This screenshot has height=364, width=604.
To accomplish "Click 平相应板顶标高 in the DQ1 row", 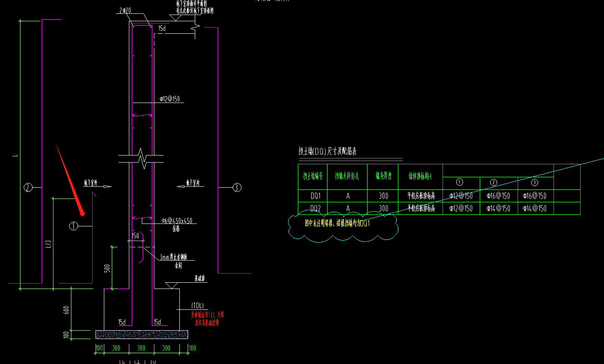I will coord(421,196).
